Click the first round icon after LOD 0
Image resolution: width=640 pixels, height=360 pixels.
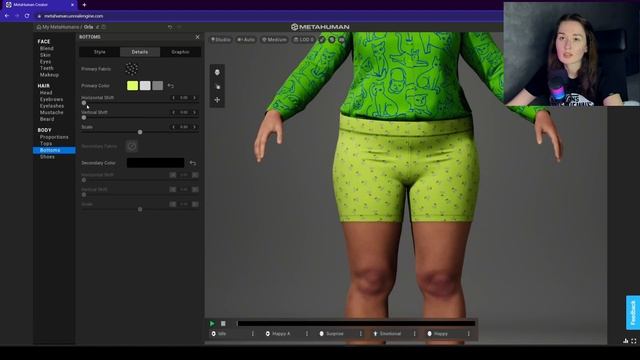point(322,40)
